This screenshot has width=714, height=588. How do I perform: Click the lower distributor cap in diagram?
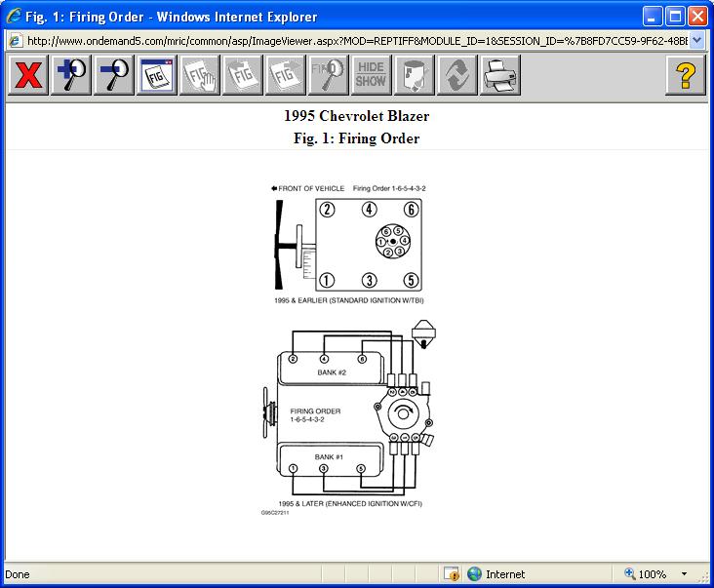(x=404, y=413)
